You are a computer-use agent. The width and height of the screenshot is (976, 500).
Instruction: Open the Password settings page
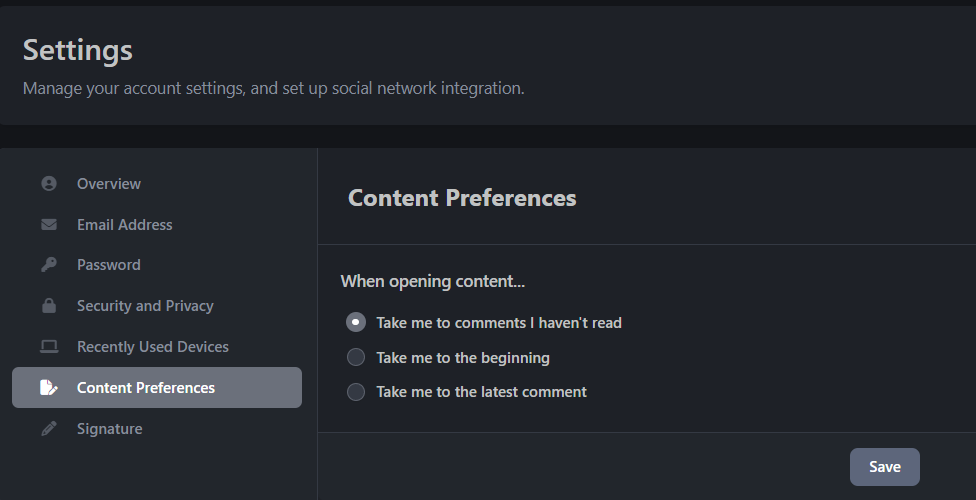pyautogui.click(x=109, y=265)
